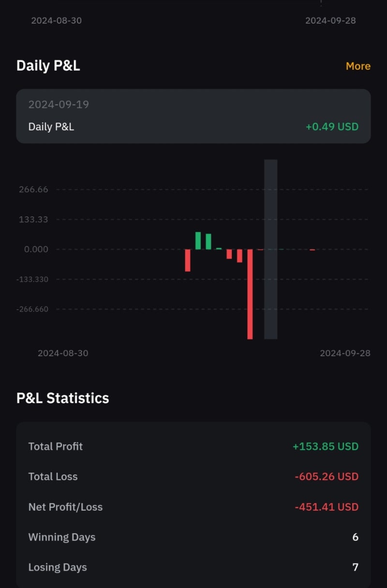387x588 pixels.
Task: Click the -266.660 y-axis label
Action: pos(32,309)
